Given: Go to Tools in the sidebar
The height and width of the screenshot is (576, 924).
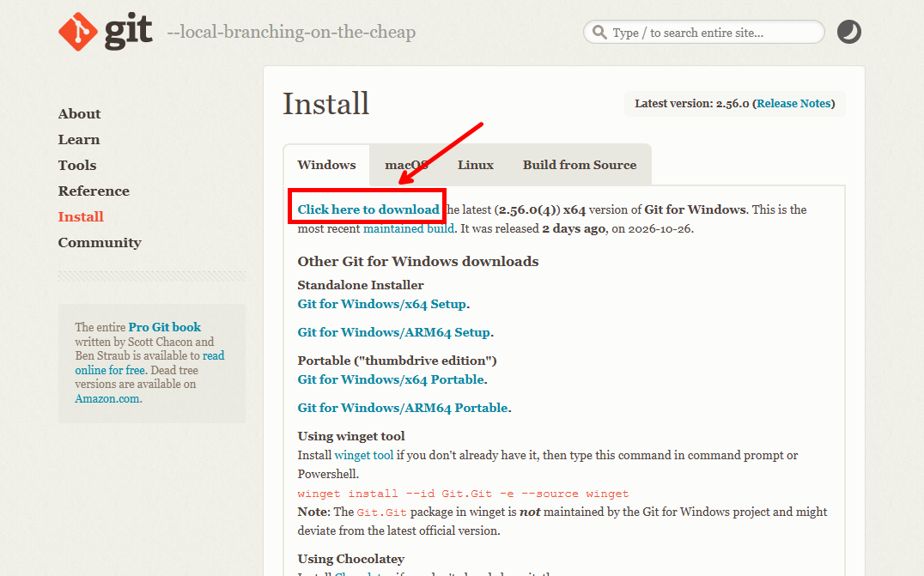Looking at the screenshot, I should [77, 166].
